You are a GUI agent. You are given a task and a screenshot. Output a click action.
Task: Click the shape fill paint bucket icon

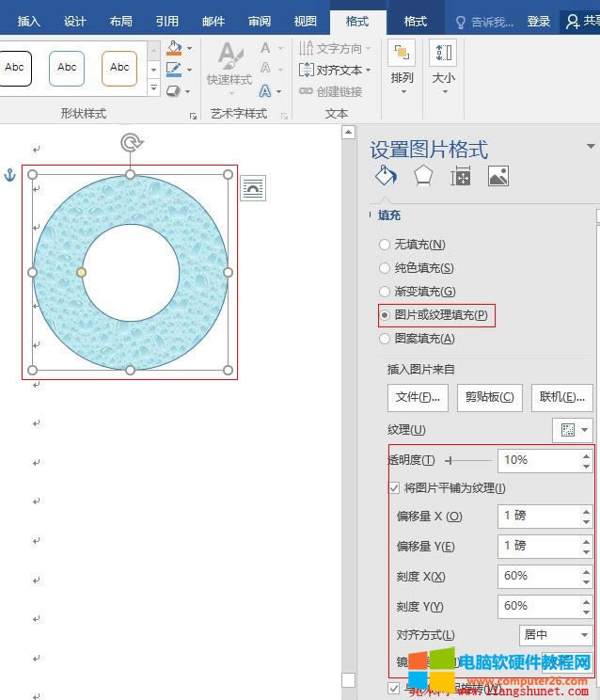[x=174, y=48]
